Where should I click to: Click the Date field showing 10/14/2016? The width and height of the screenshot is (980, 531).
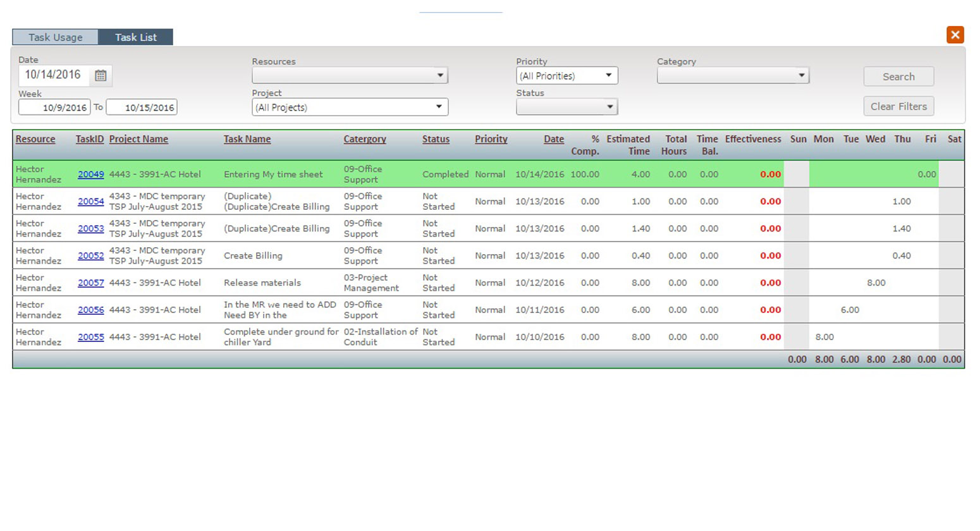54,75
